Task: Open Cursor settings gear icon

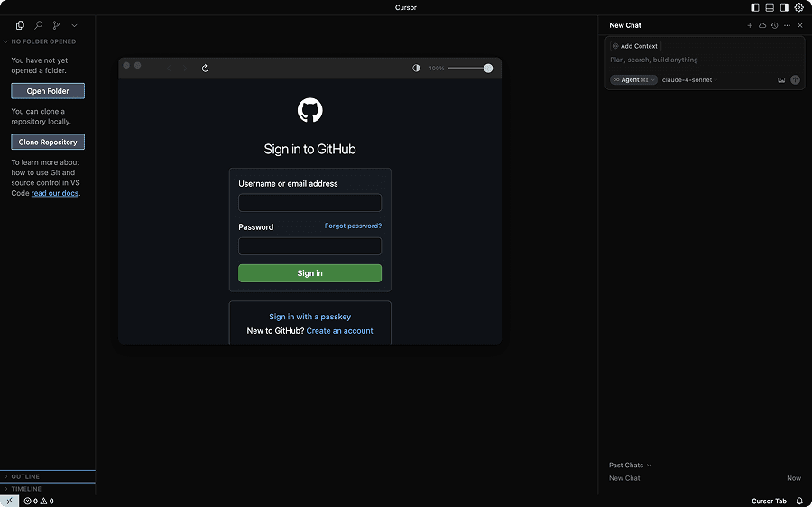Action: point(799,7)
